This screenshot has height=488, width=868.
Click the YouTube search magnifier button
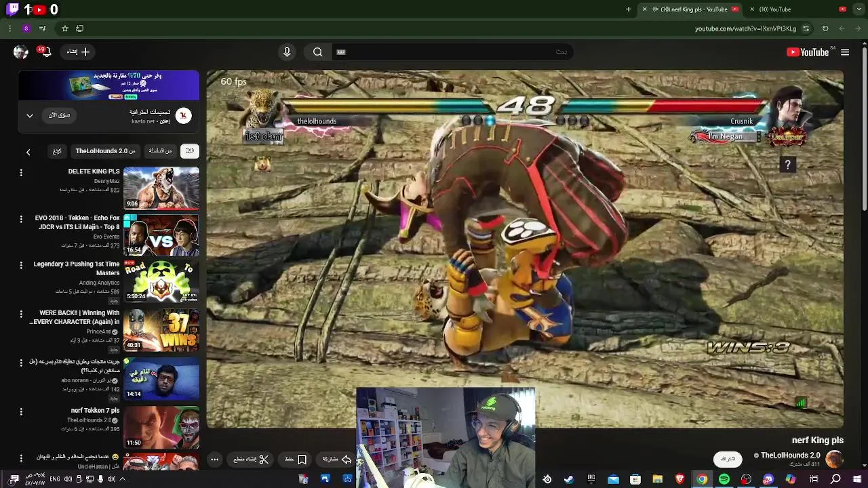[317, 52]
